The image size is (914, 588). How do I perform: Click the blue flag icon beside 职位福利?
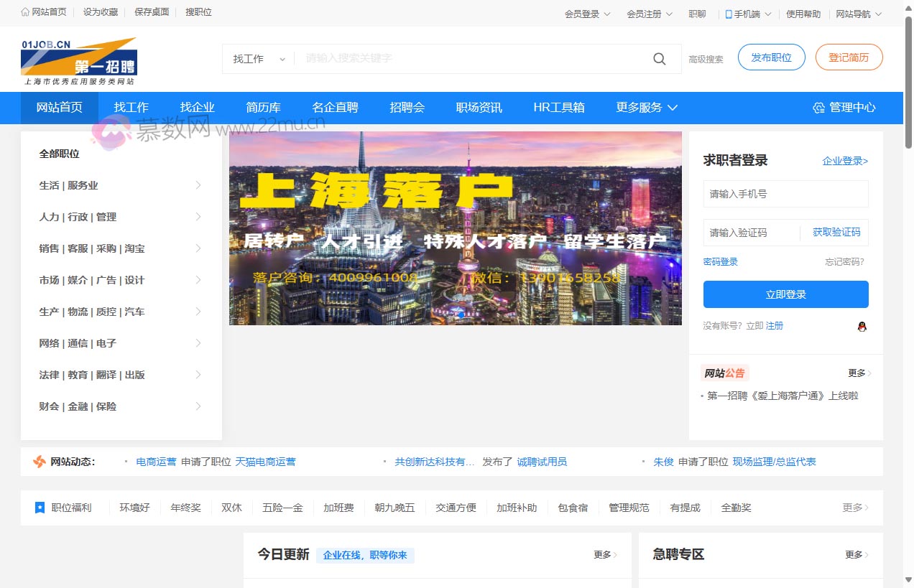[x=40, y=508]
